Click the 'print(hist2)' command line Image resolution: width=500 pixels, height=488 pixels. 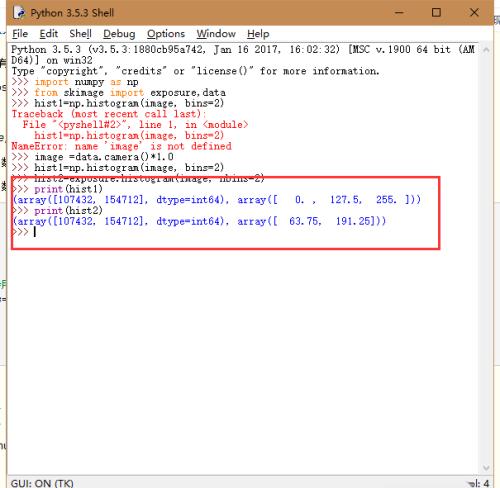click(x=57, y=210)
